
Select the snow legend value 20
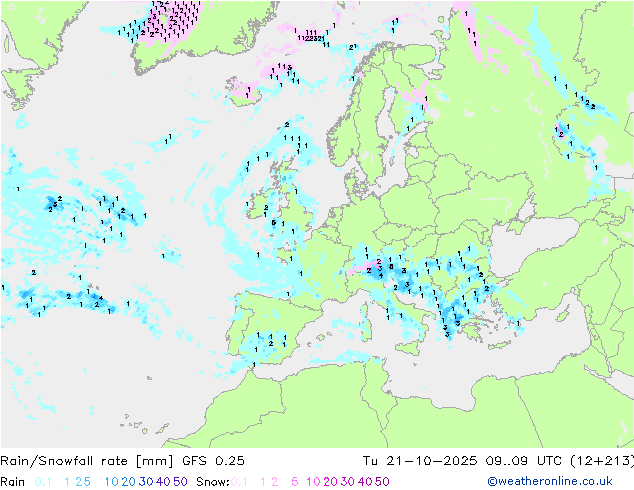[330, 482]
